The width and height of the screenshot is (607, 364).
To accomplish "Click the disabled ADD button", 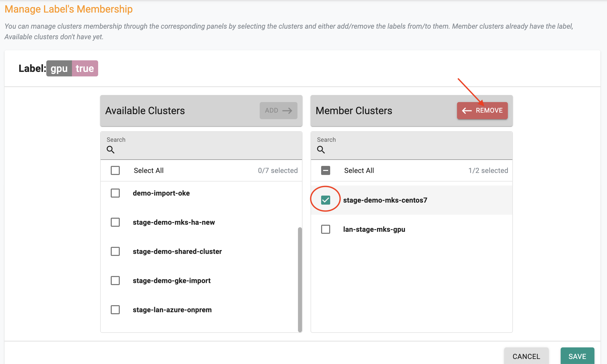I will click(x=278, y=111).
